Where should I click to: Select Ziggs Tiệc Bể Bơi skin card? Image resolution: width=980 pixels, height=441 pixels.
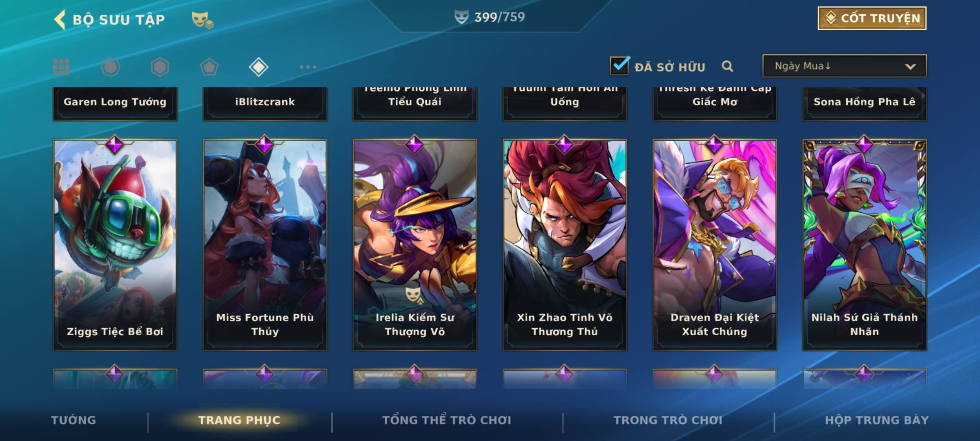(x=115, y=245)
